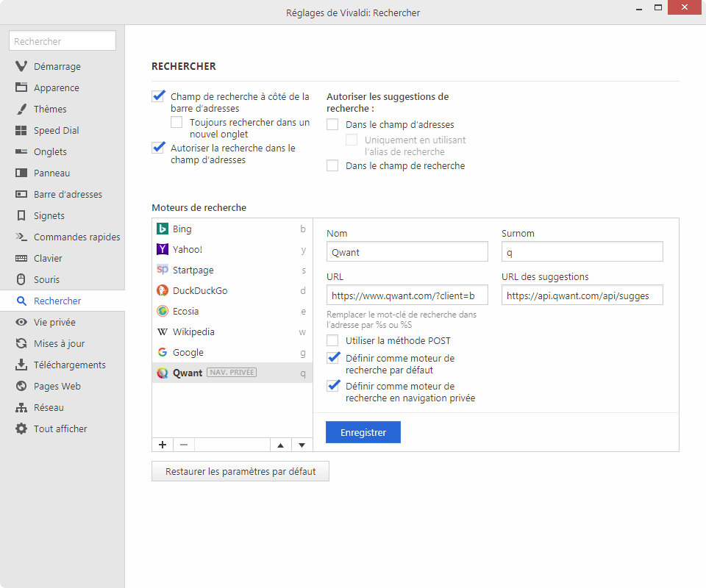Click the Surnom field containing q
Screen dimensions: 706x588
click(582, 252)
